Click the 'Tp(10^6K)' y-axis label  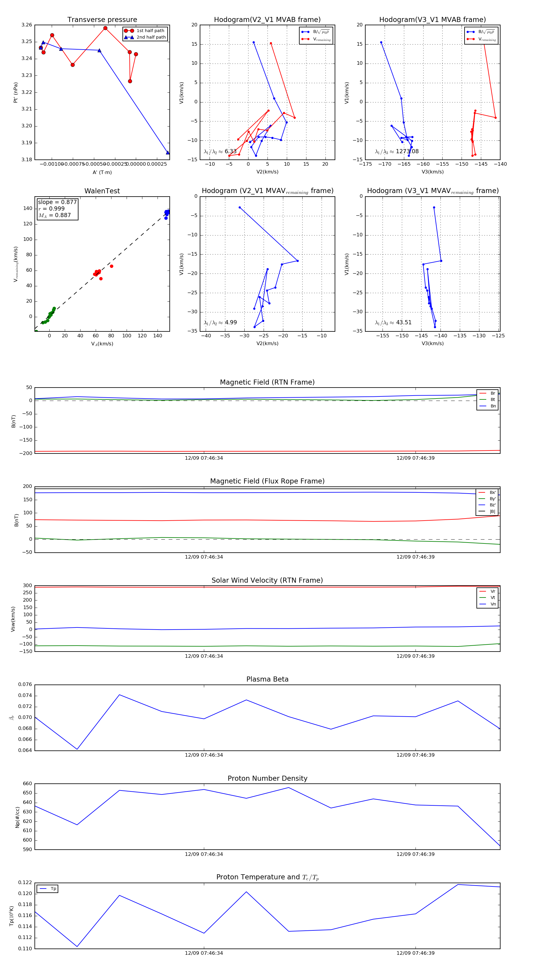pos(12,916)
